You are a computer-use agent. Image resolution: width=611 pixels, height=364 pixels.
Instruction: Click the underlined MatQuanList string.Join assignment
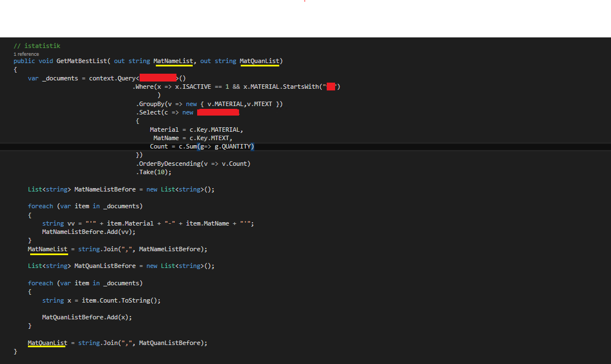pos(47,343)
